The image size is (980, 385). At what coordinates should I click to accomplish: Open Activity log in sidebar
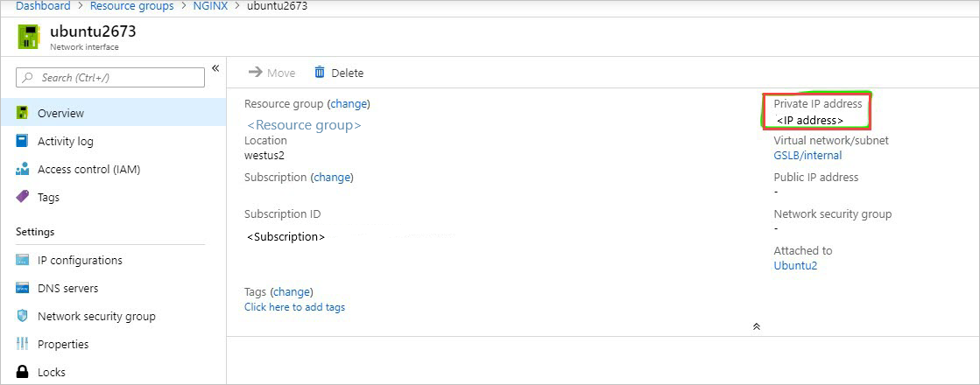point(113,141)
